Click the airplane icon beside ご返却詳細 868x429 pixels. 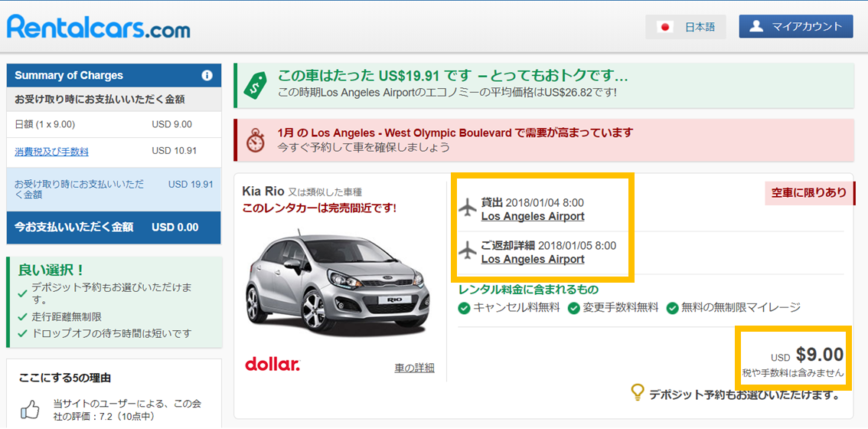(468, 251)
